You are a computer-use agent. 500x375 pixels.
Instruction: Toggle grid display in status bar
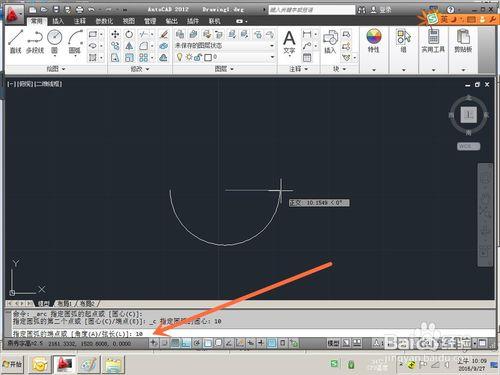click(175, 343)
